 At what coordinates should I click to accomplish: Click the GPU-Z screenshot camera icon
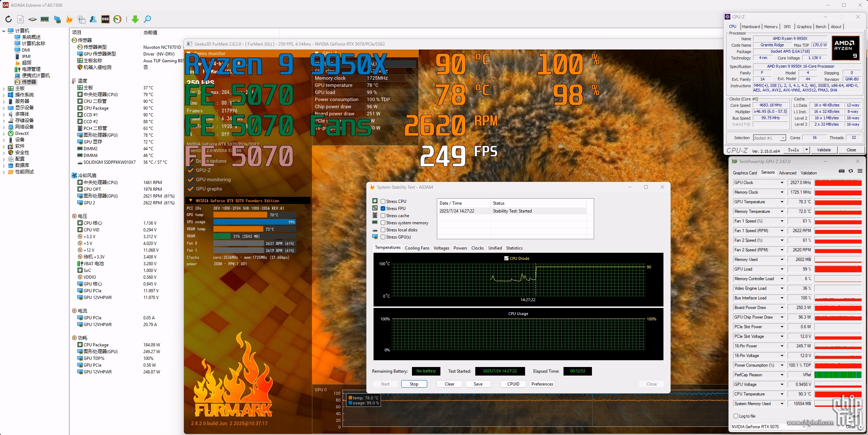pyautogui.click(x=841, y=171)
